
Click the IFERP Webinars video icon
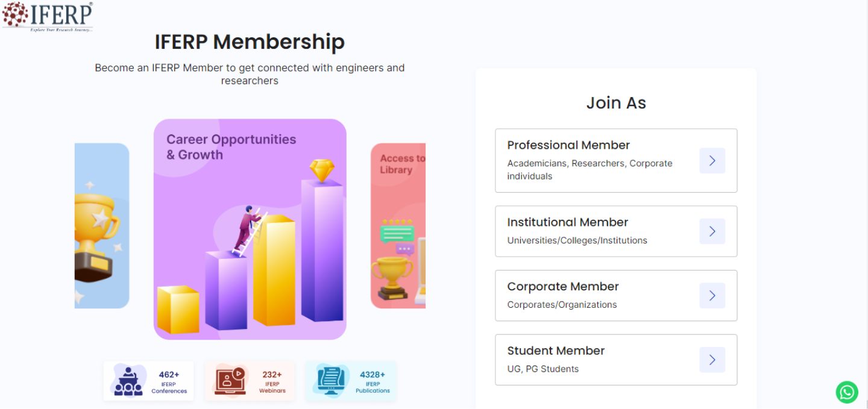pyautogui.click(x=230, y=381)
